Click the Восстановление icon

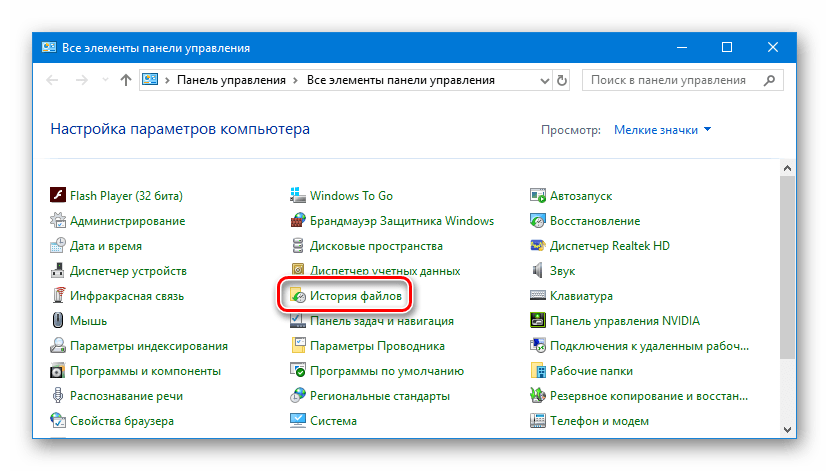coord(538,220)
